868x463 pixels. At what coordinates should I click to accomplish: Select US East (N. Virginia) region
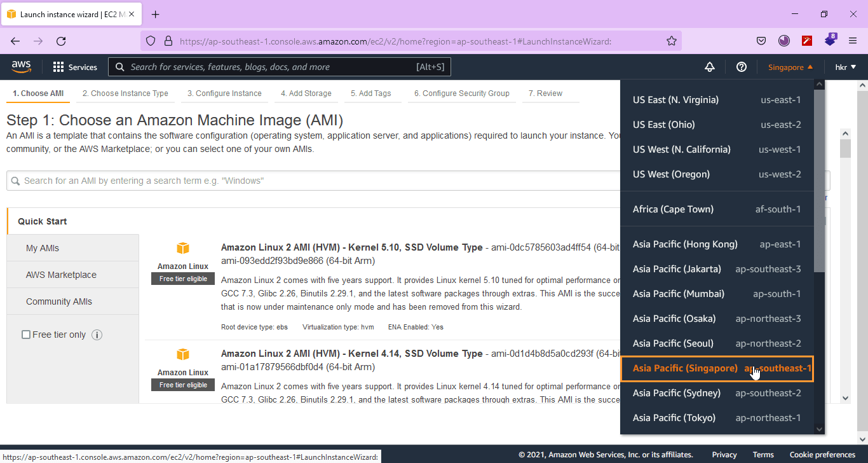pos(717,100)
